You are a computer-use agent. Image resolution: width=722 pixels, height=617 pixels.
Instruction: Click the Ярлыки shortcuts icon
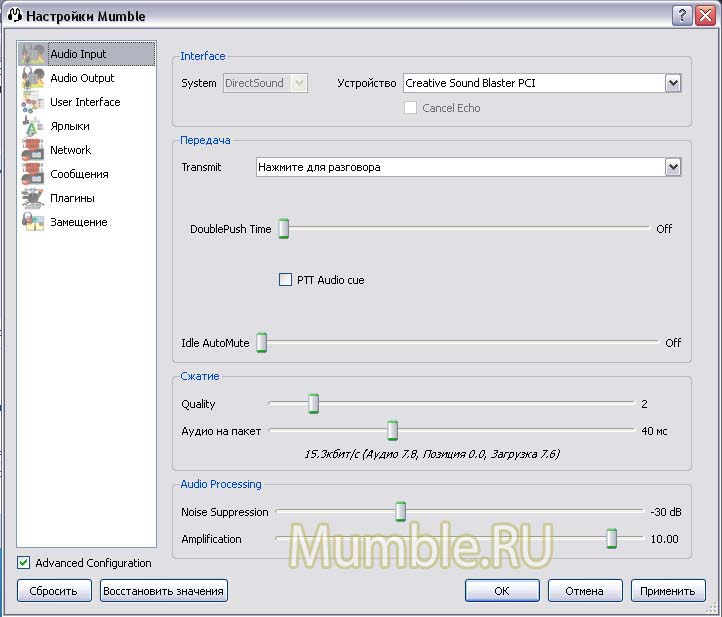coord(33,126)
